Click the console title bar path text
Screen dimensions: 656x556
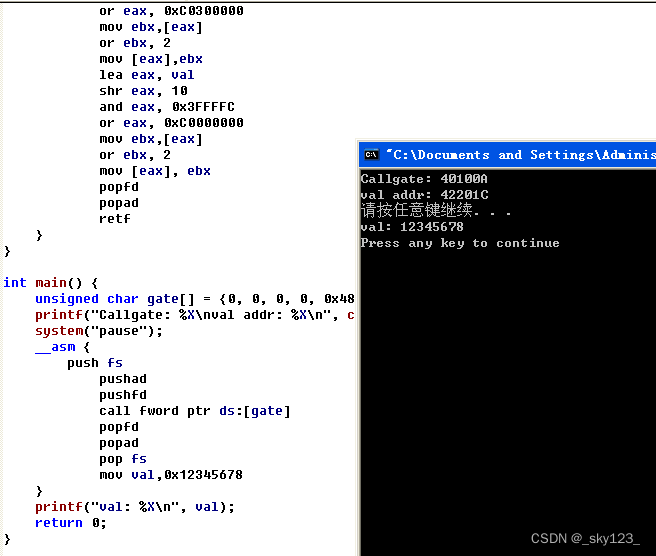(520, 155)
